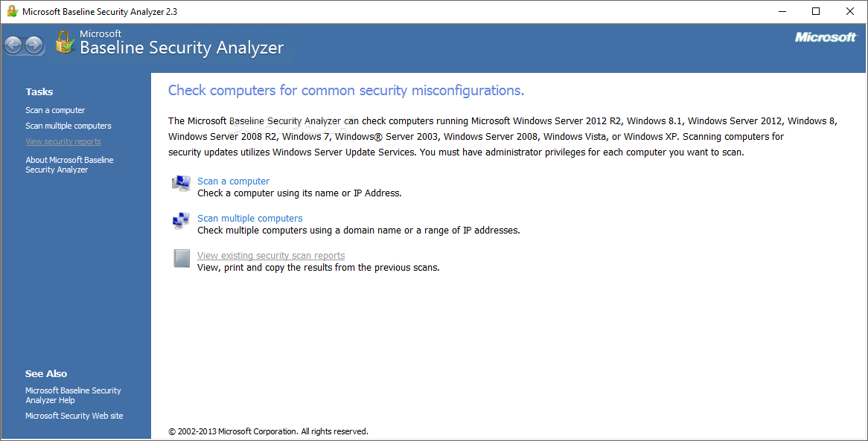Image resolution: width=868 pixels, height=441 pixels.
Task: Open Microsoft Baseline Security Analyzer Help
Action: click(x=73, y=395)
